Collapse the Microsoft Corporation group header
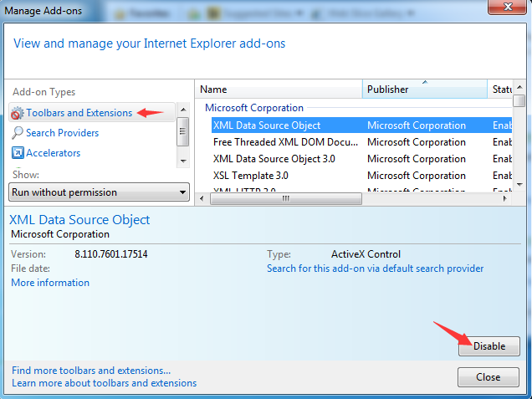Image resolution: width=532 pixels, height=399 pixels. coord(254,108)
